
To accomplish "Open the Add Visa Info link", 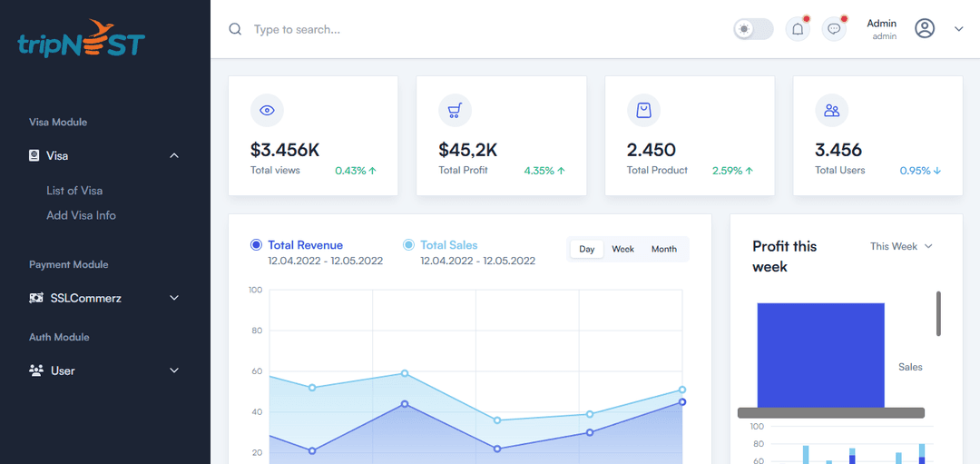I will click(x=81, y=215).
